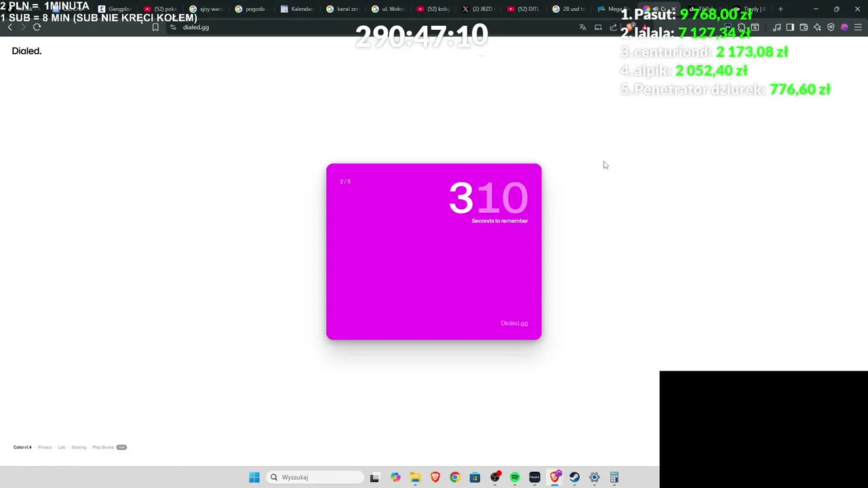Open site settings icon beside dialed.gg
This screenshot has height=488, width=868.
tap(173, 27)
